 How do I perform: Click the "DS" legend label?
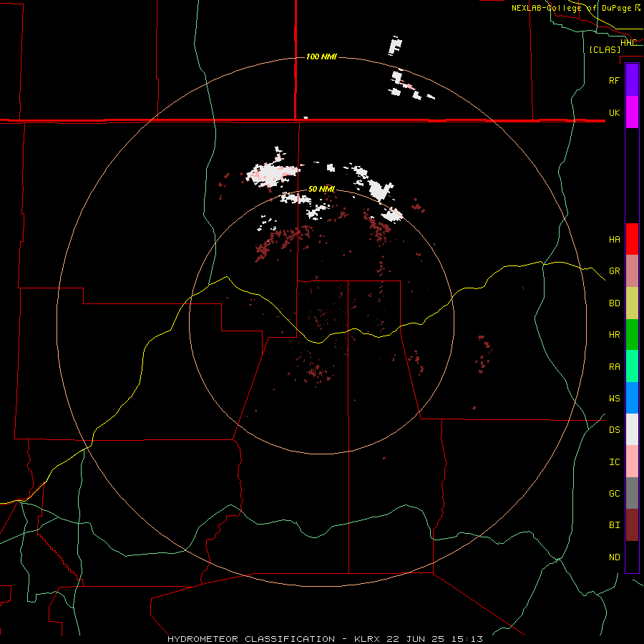coord(614,429)
